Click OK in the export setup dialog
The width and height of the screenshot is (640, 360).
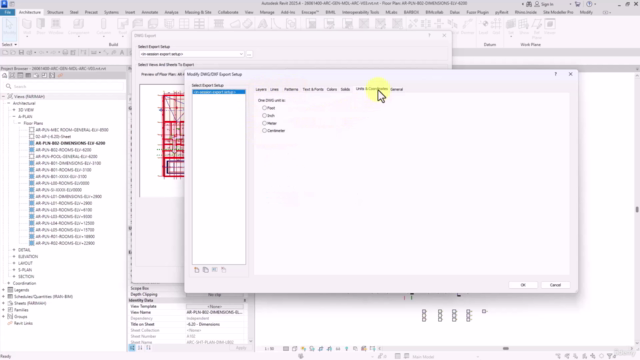pyautogui.click(x=523, y=285)
